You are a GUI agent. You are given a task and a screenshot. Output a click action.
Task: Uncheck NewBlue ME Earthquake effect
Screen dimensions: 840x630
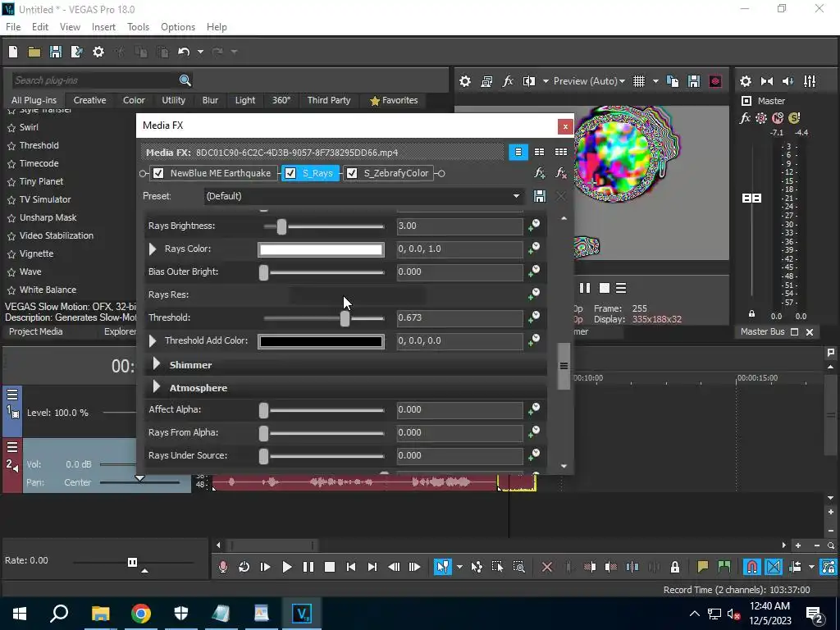click(158, 173)
